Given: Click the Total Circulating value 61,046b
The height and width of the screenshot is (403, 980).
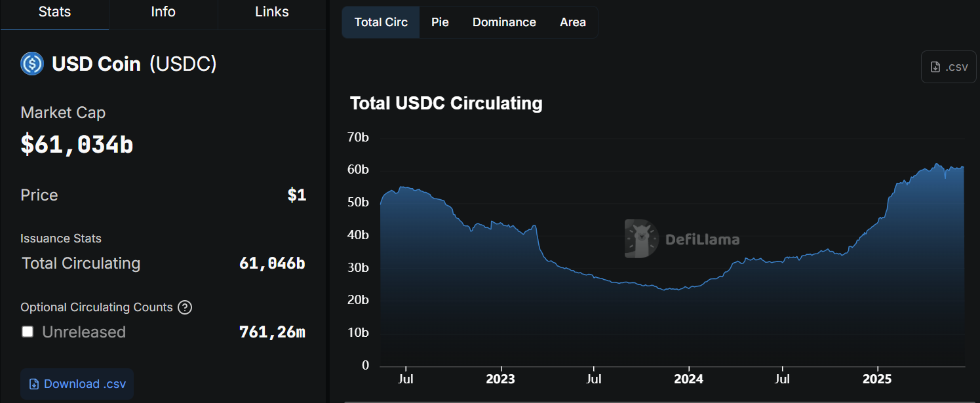Looking at the screenshot, I should 272,263.
